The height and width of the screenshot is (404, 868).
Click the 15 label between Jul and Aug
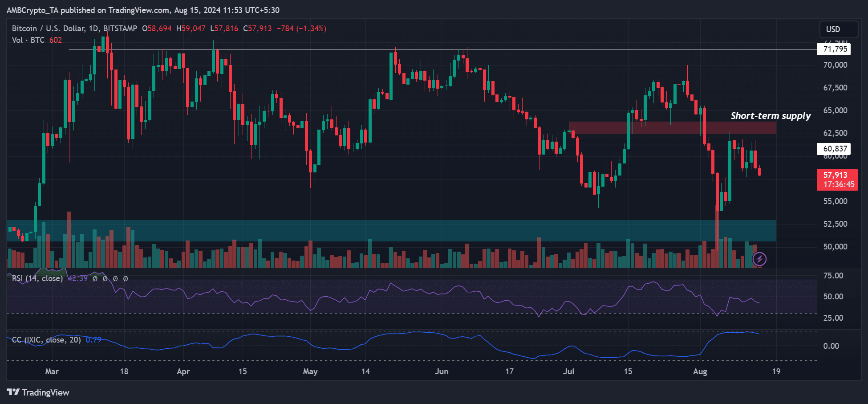628,371
